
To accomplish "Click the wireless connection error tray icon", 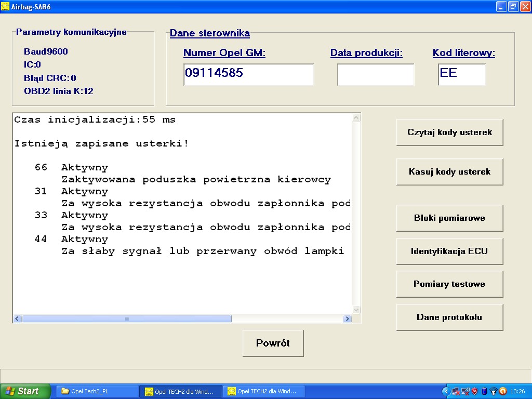I will (x=465, y=391).
